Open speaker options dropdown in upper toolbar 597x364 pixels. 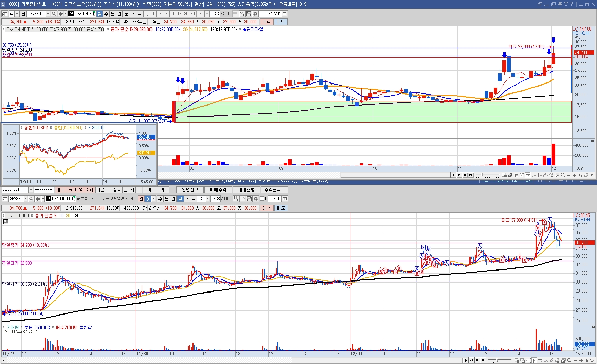coord(65,14)
